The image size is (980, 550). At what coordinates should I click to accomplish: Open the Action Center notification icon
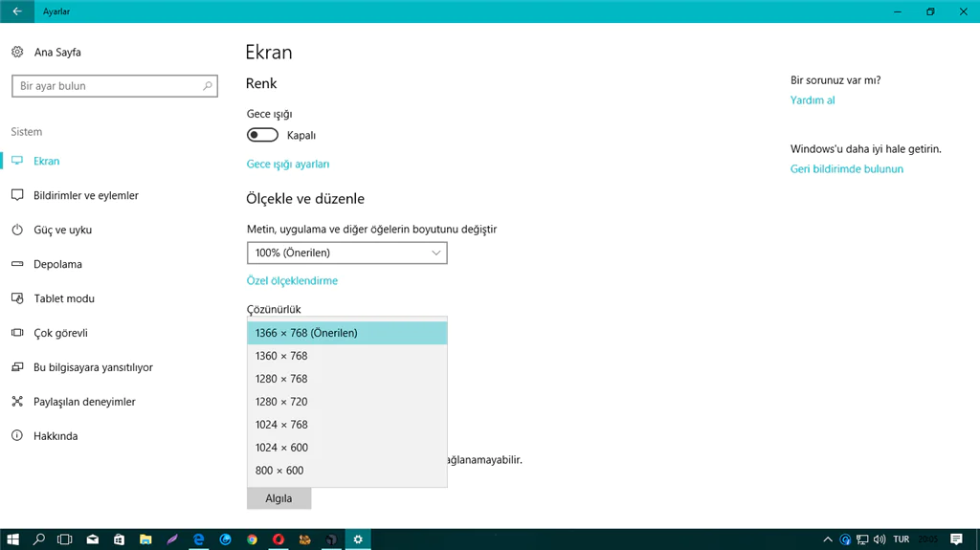[956, 539]
